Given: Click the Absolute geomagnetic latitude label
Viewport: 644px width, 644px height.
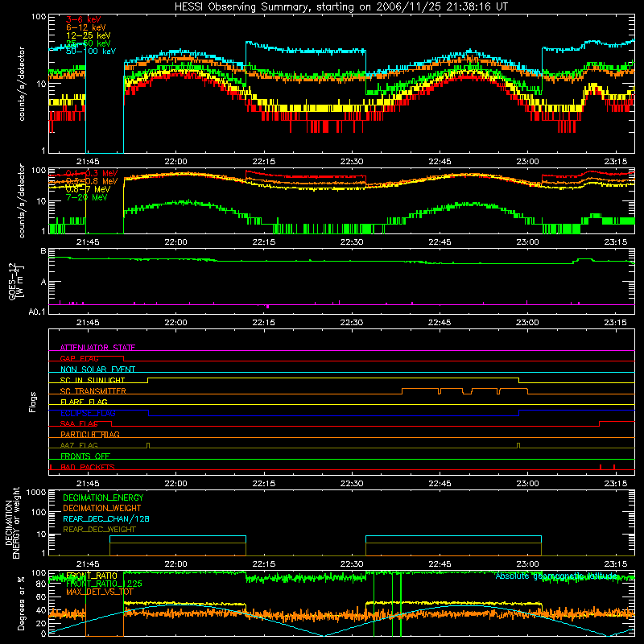Looking at the screenshot, I should (556, 576).
